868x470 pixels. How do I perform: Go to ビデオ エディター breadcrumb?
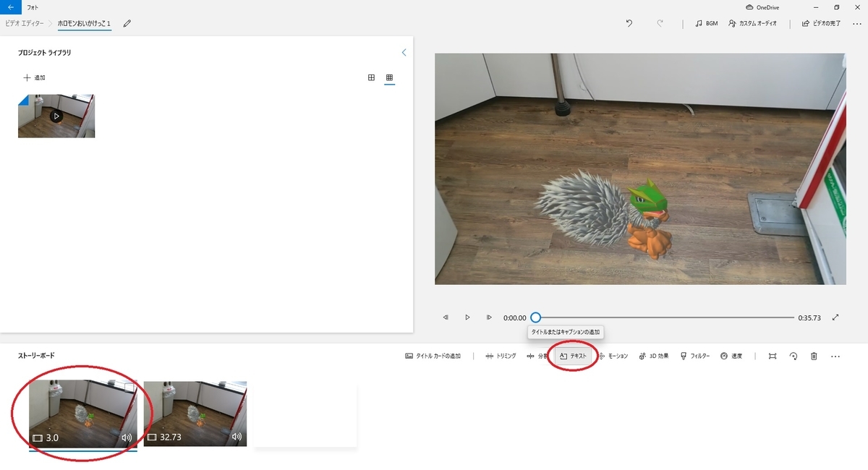pos(25,23)
